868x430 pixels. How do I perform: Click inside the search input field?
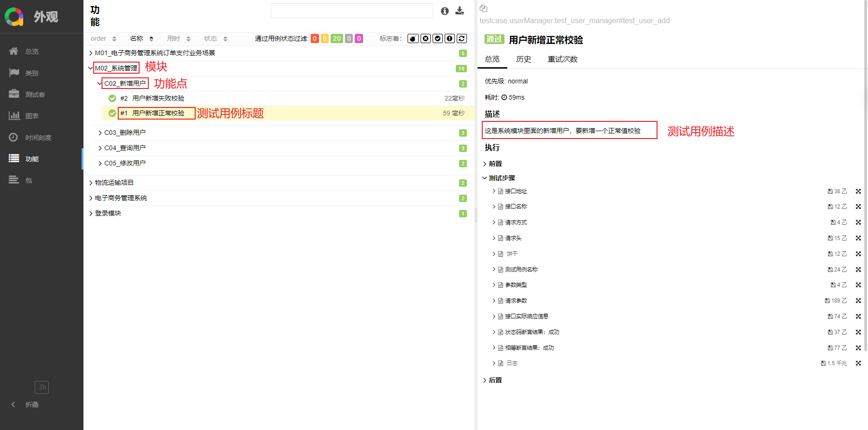[x=351, y=10]
